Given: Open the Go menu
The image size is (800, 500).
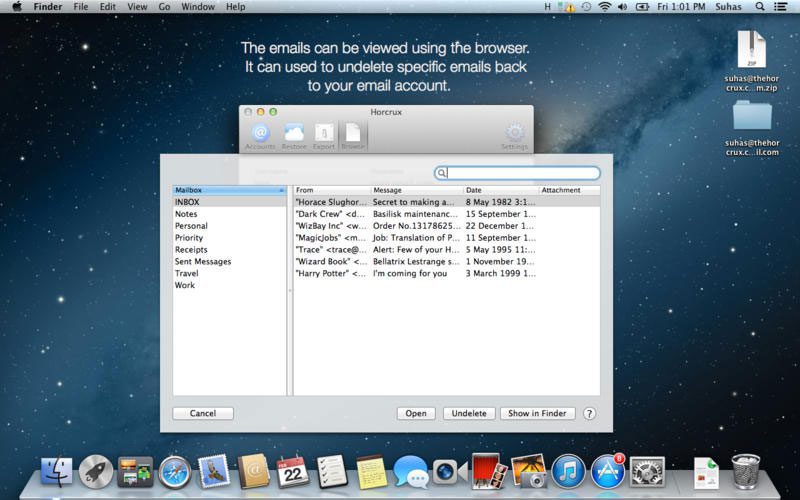Looking at the screenshot, I should click(x=164, y=7).
